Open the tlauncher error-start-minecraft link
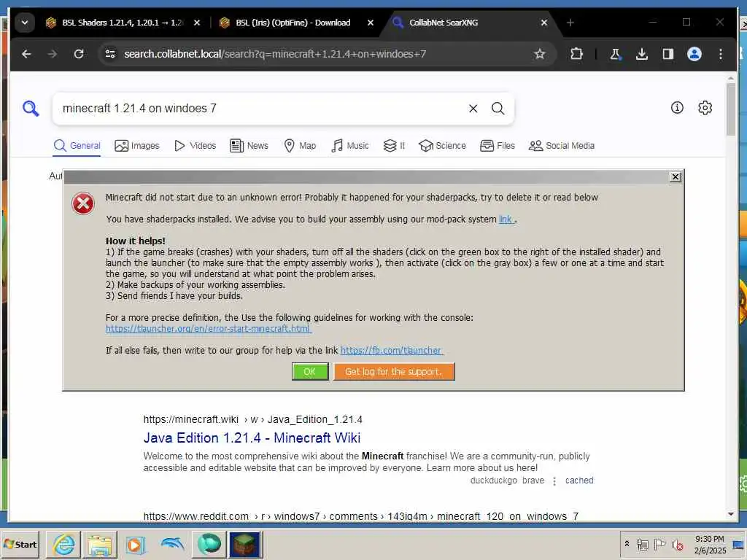The width and height of the screenshot is (747, 560). [x=208, y=329]
